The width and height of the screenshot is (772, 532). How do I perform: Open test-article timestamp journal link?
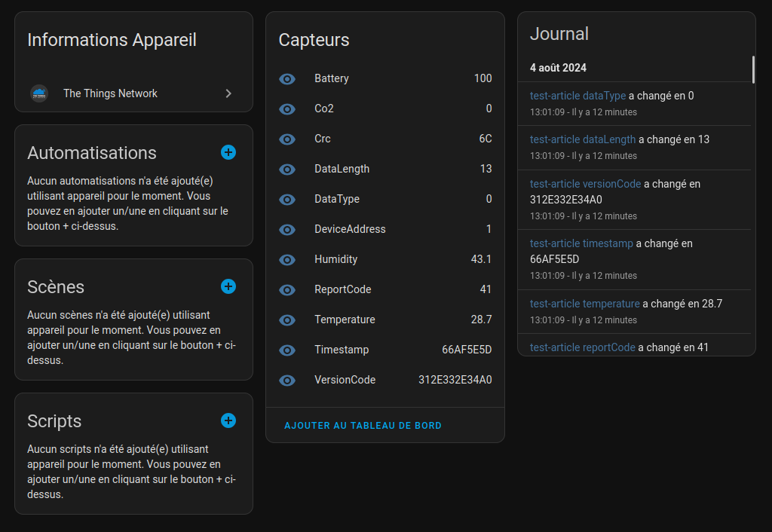click(581, 243)
